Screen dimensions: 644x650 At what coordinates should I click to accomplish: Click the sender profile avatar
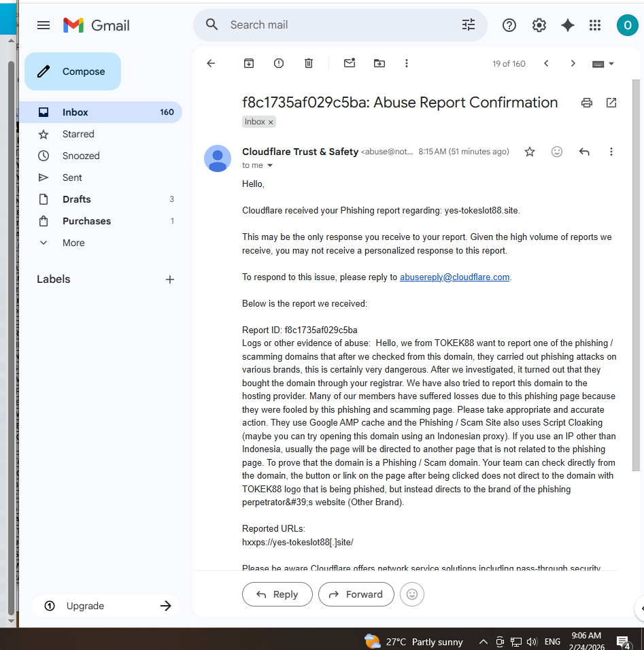(x=218, y=158)
